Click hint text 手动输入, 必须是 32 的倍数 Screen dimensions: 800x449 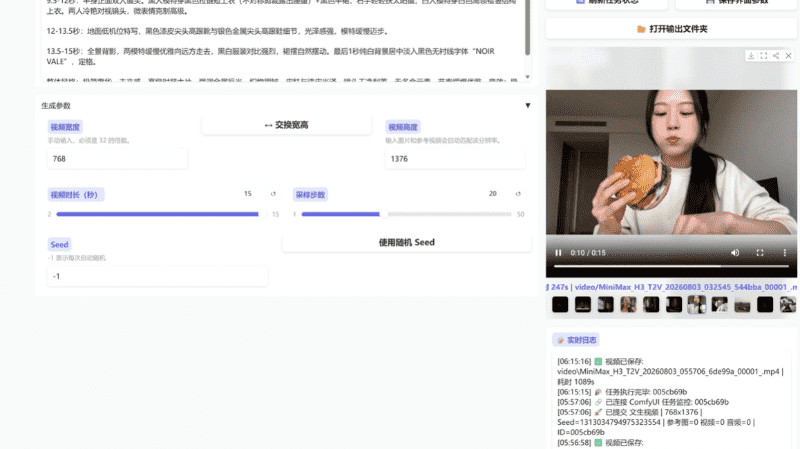[89, 140]
